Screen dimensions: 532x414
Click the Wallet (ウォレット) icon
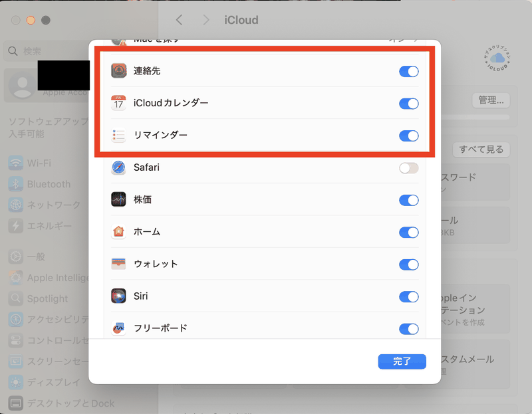[119, 264]
